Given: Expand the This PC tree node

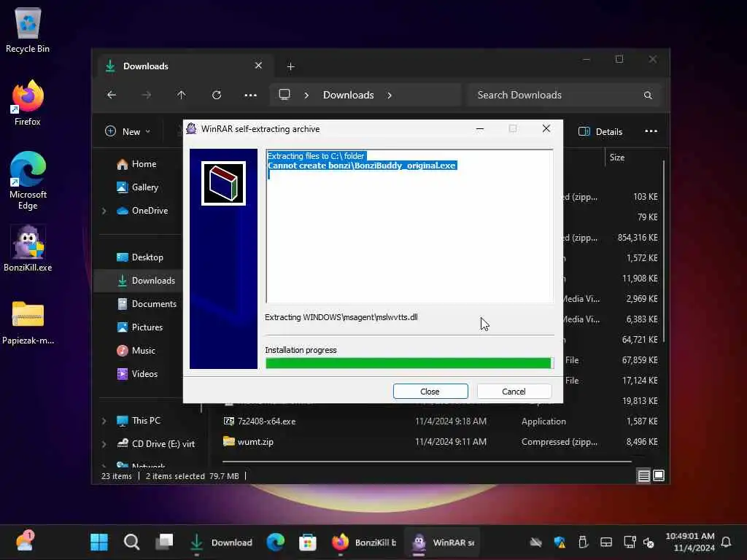Looking at the screenshot, I should click(104, 421).
